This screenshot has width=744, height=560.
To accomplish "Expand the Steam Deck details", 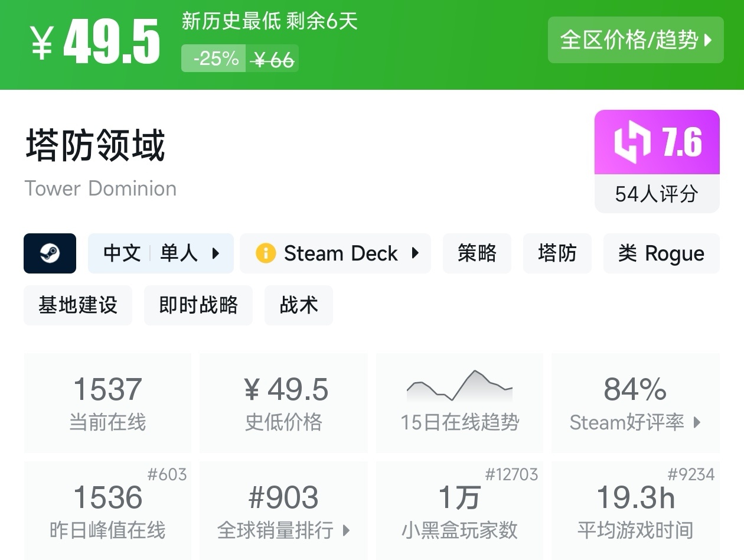I will [x=335, y=253].
